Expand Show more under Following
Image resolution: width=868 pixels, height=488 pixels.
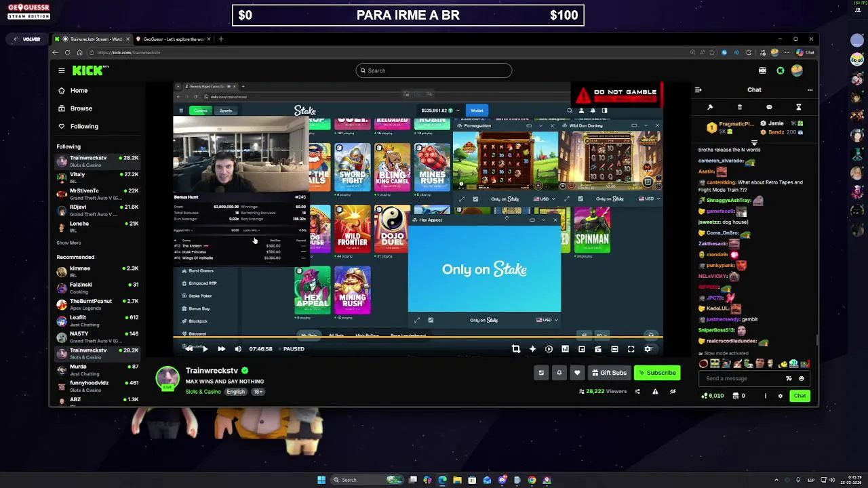(68, 243)
